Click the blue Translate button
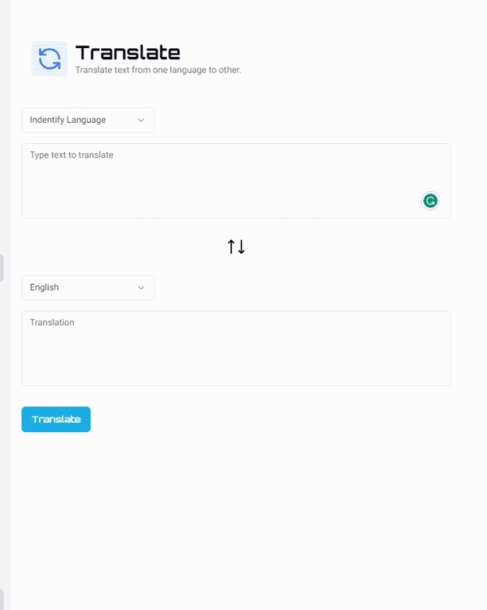The height and width of the screenshot is (610, 487). [x=56, y=419]
